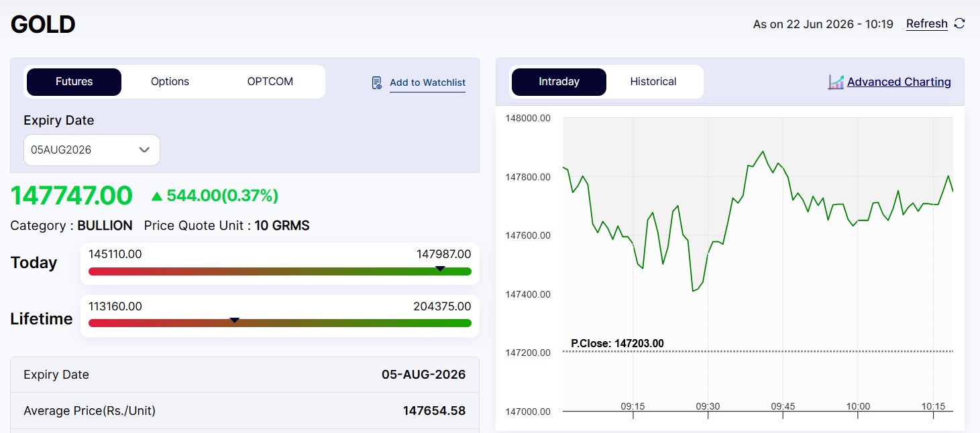Click the green up-arrow price change indicator
The height and width of the screenshot is (433, 980).
pos(157,196)
